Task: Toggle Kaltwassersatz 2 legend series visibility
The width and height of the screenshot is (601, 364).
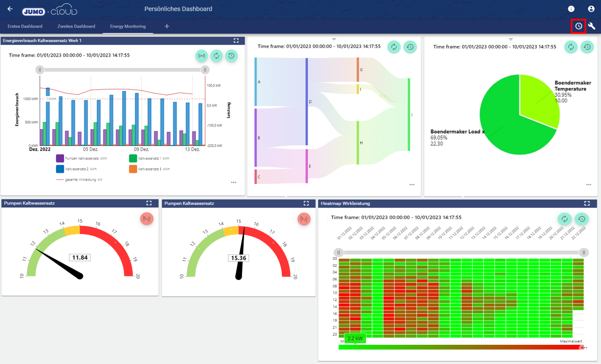Action: click(60, 169)
